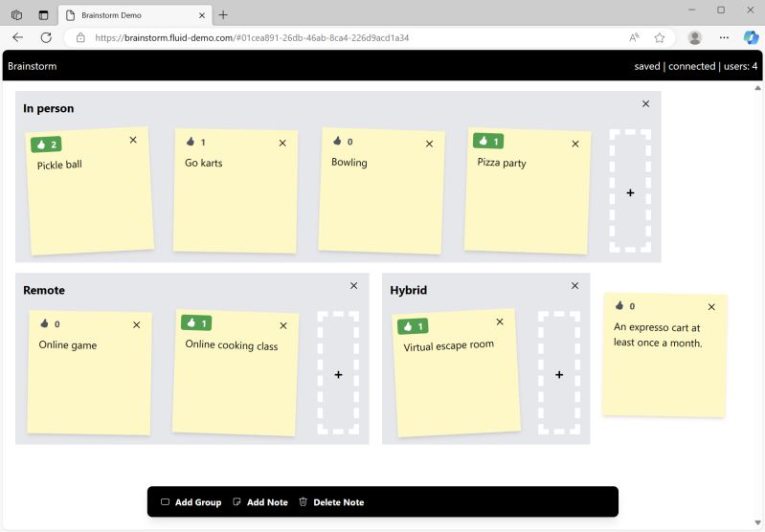The image size is (765, 532).
Task: Open the tab actions menu
Action: pyautogui.click(x=43, y=15)
